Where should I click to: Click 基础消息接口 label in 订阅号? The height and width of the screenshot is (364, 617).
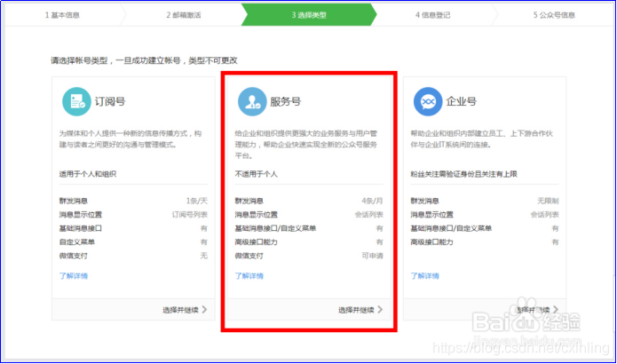coord(81,228)
